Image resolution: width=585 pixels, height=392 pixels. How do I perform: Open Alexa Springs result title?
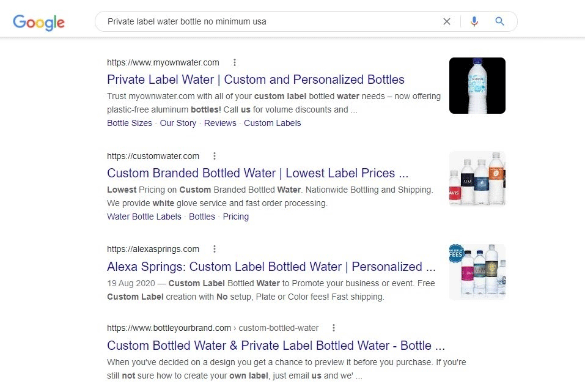click(x=271, y=267)
